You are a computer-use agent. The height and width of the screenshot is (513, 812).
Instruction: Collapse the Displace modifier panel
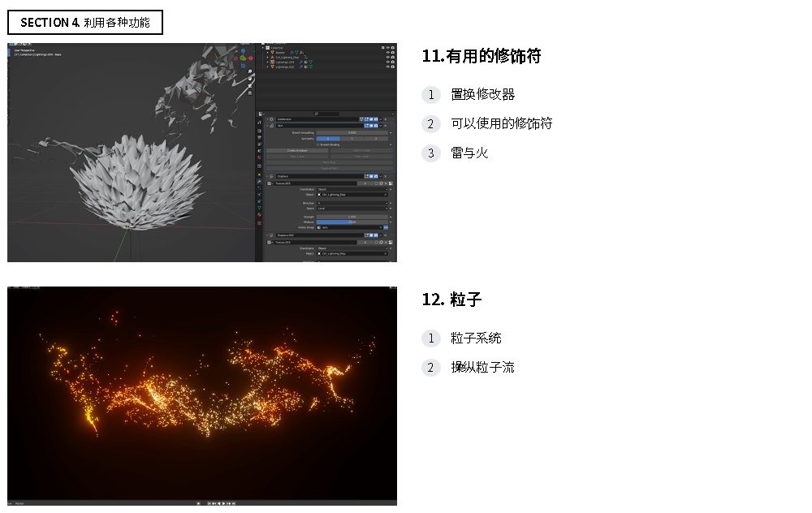(x=267, y=175)
